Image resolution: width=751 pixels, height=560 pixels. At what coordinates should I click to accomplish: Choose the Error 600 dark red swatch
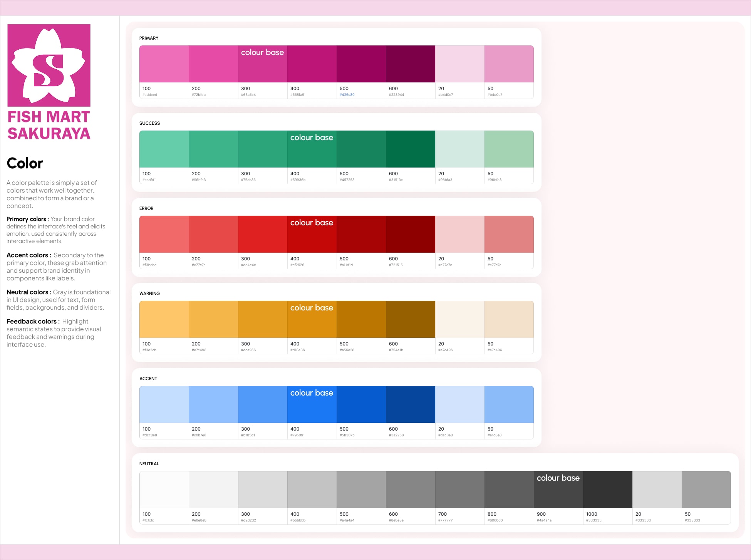410,234
